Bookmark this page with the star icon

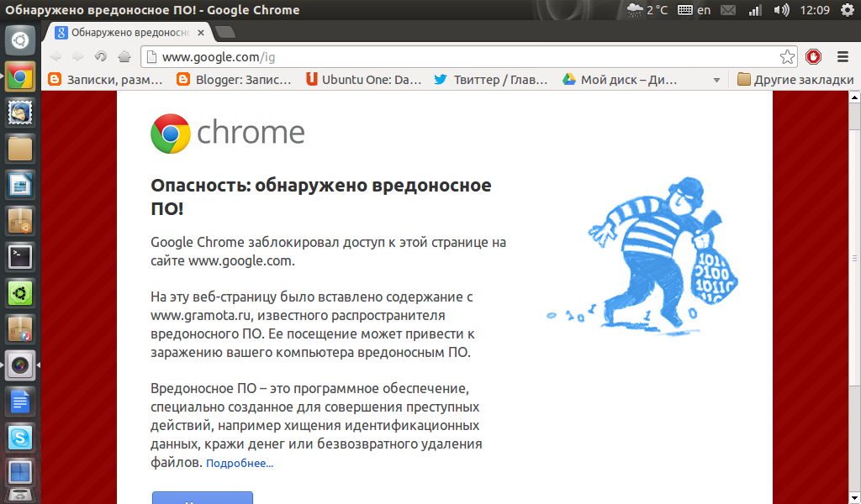(x=787, y=57)
